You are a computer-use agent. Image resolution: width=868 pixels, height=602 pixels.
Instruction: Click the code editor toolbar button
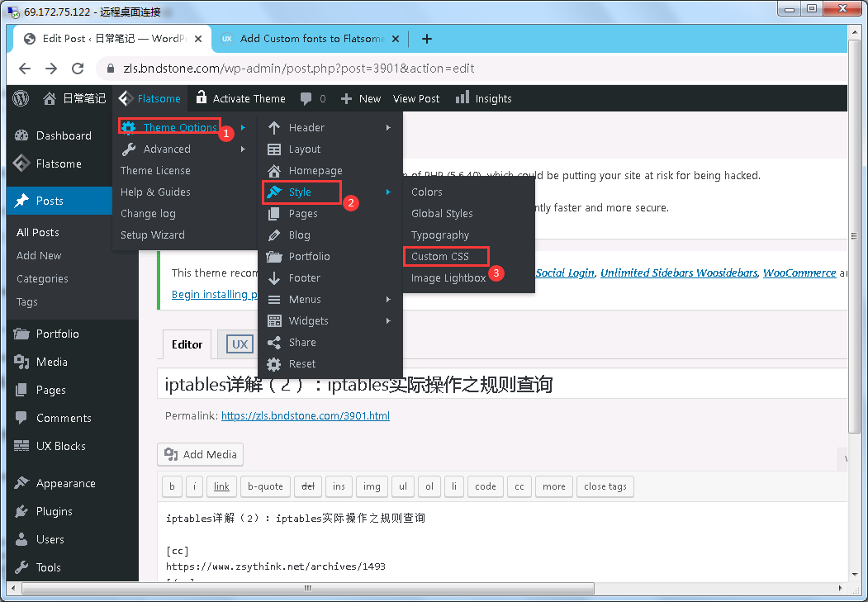486,486
